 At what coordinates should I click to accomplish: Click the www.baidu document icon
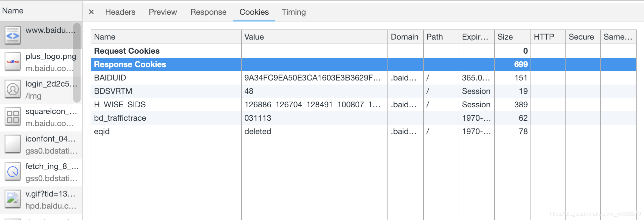(13, 35)
